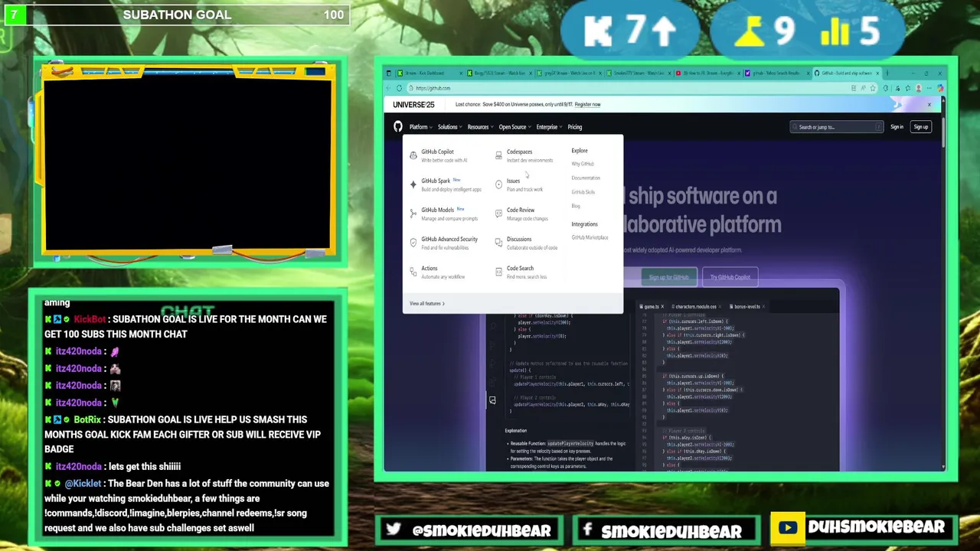Open the browser Copilot sidebar icon
Viewport: 980px width, 551px height.
pyautogui.click(x=939, y=88)
